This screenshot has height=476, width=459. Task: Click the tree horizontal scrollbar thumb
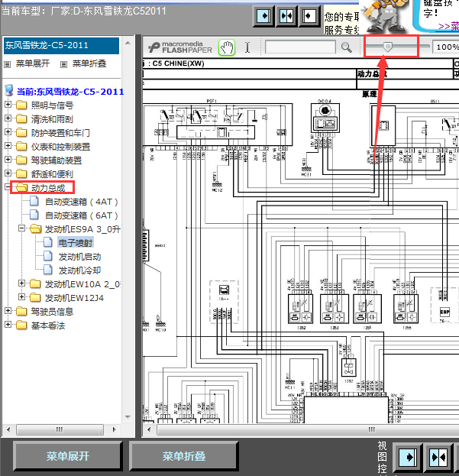pos(60,429)
